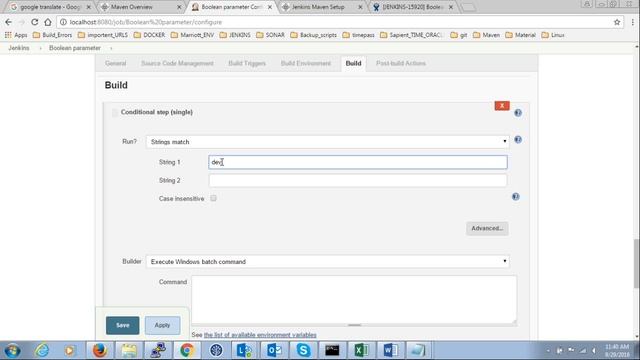Screen dimensions: 640x360
Task: Select the Build tab
Action: pyautogui.click(x=353, y=63)
